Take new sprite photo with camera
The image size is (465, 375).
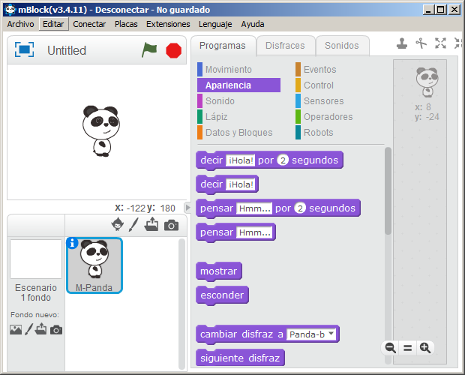point(171,226)
